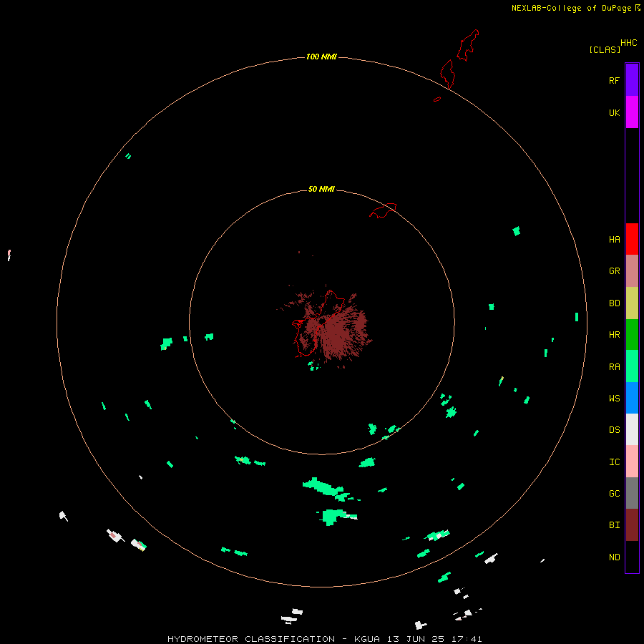Click the GC legend label
This screenshot has width=644, height=644.
[x=615, y=494]
